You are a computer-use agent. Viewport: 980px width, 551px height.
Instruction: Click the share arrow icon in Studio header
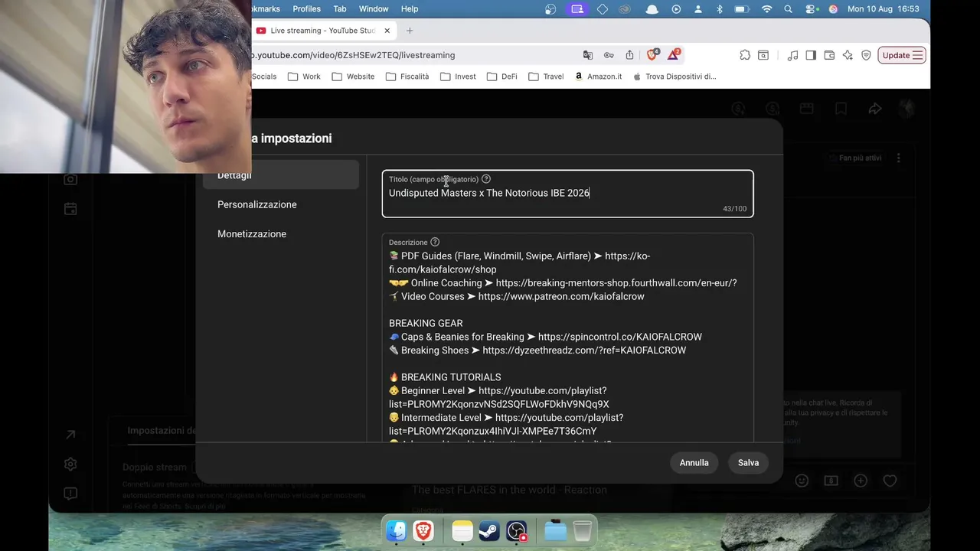coord(875,109)
